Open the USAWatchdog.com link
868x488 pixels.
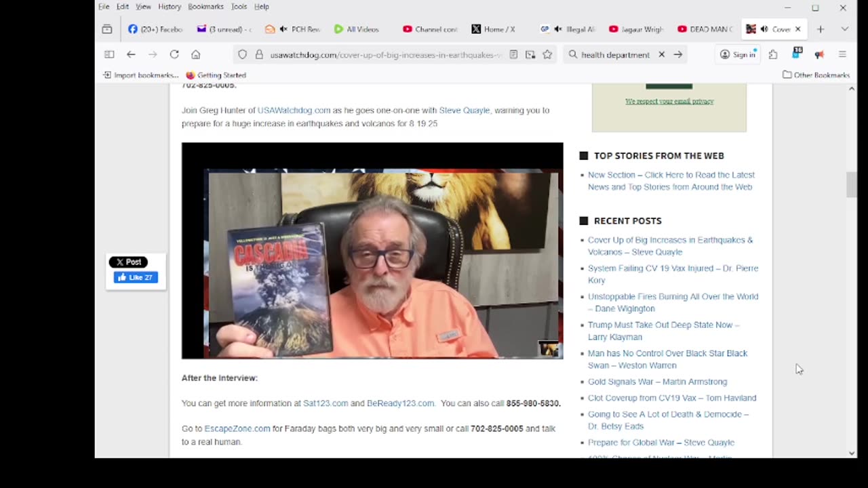pyautogui.click(x=294, y=110)
